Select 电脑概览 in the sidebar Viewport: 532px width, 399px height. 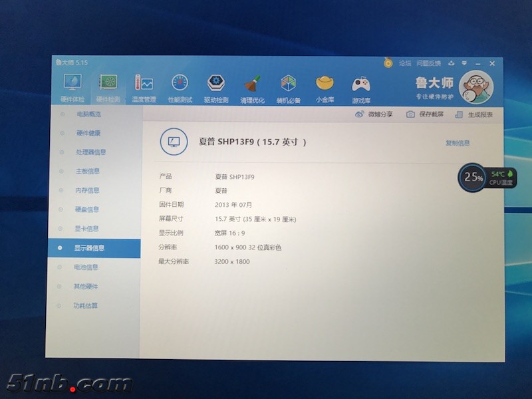(88, 114)
